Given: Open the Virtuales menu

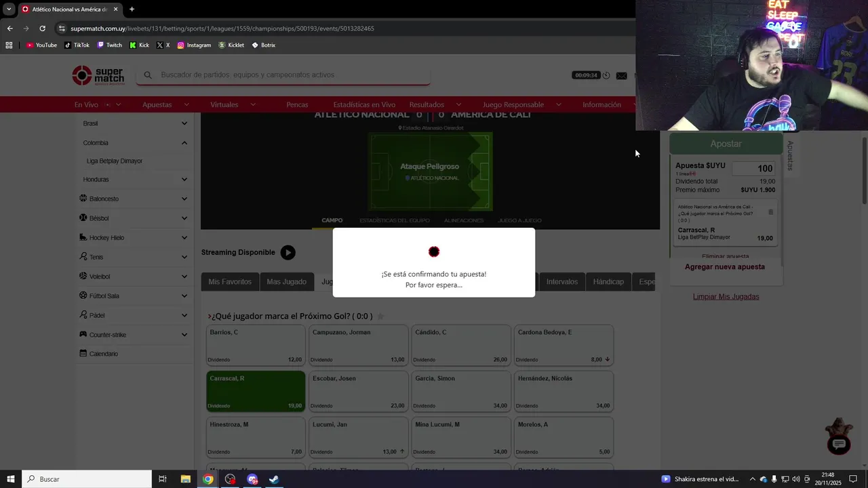Looking at the screenshot, I should 233,104.
